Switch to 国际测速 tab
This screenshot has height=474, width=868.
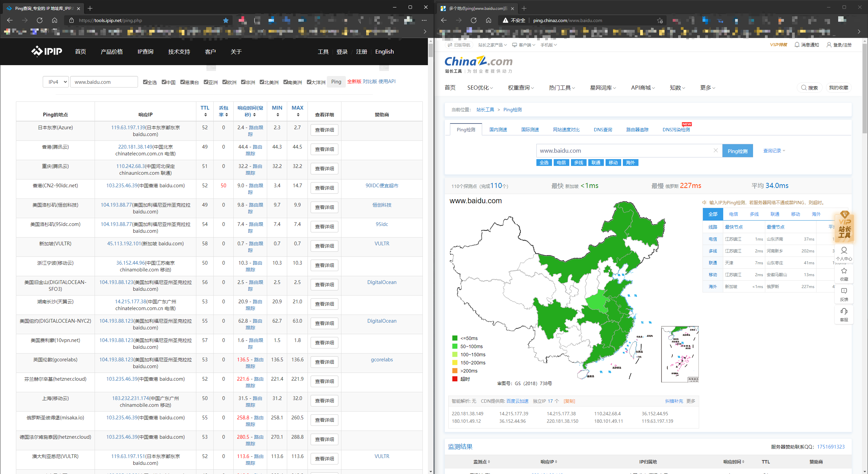pyautogui.click(x=530, y=130)
